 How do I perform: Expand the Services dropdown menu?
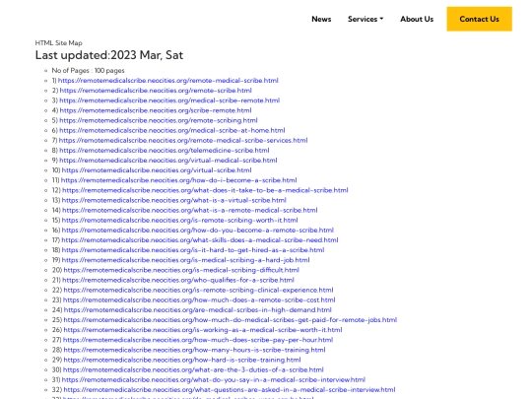coord(366,19)
